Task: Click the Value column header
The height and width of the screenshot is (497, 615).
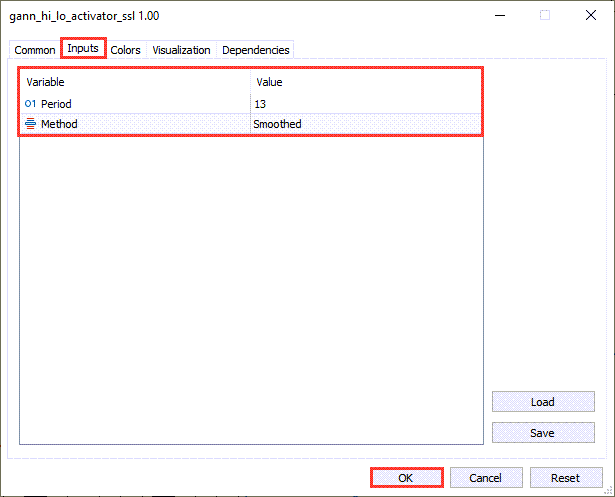Action: (x=366, y=82)
